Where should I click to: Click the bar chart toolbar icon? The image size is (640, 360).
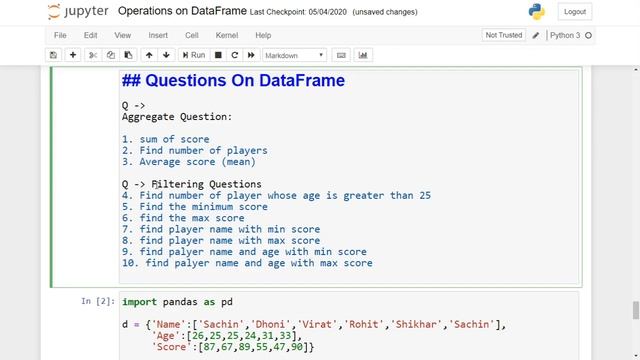click(x=363, y=55)
